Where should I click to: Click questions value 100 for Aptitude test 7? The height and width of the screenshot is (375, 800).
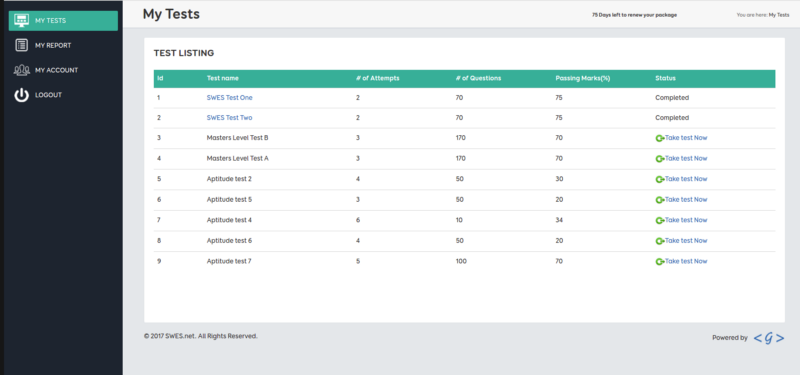(461, 261)
